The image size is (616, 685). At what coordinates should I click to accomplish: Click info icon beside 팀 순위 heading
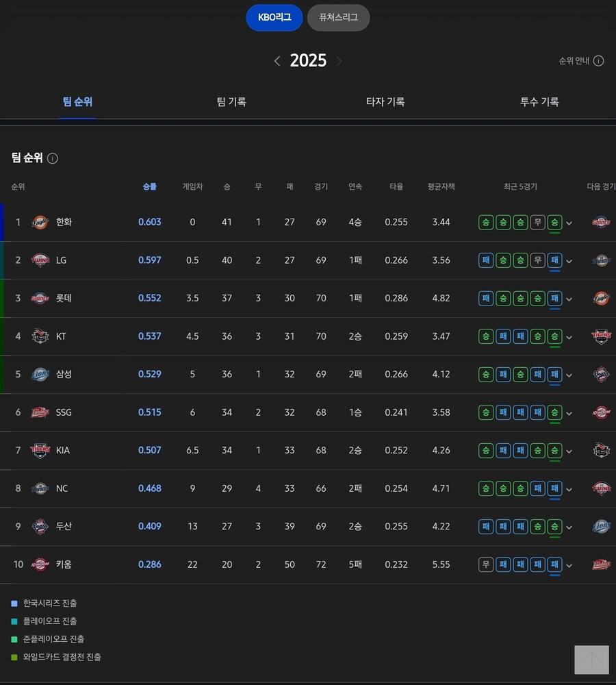pos(53,158)
